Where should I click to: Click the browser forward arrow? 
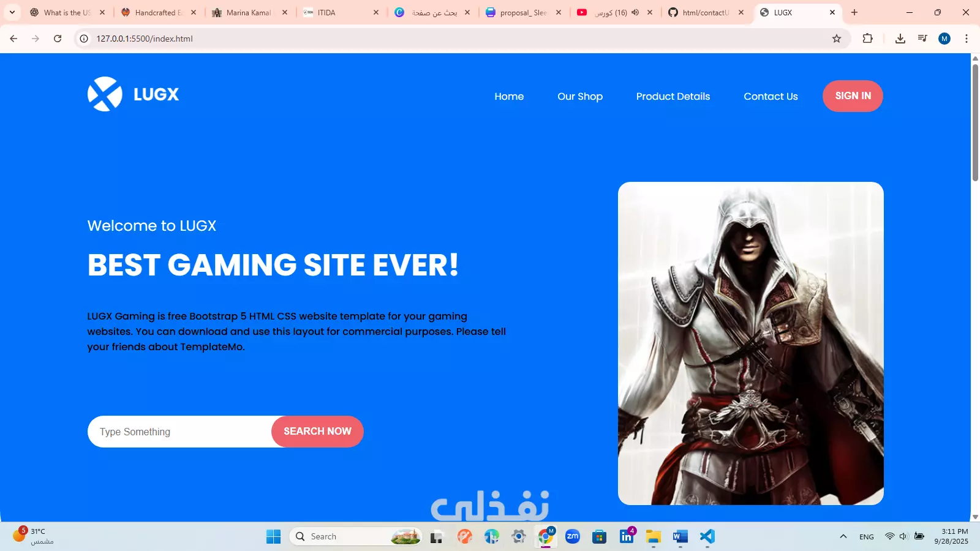click(36, 39)
